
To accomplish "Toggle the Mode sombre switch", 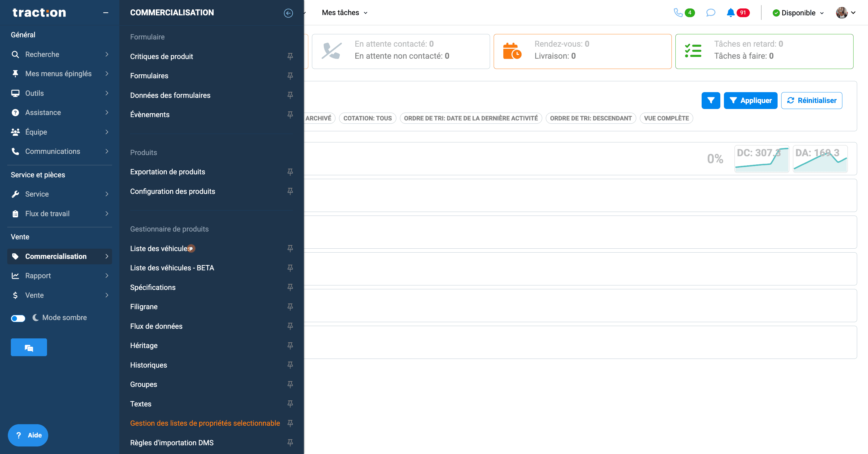I will pyautogui.click(x=18, y=318).
